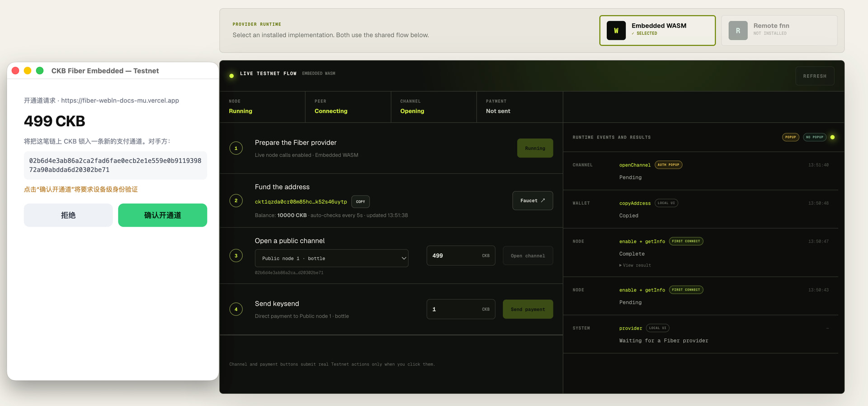Click the Embedded WASM 'W' icon
This screenshot has width=868, height=406.
pos(616,31)
